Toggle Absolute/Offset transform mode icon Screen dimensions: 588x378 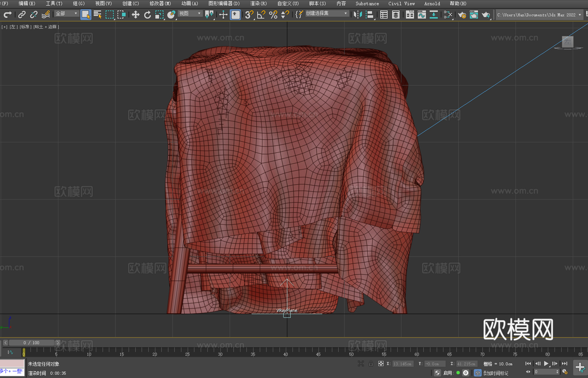coord(381,364)
